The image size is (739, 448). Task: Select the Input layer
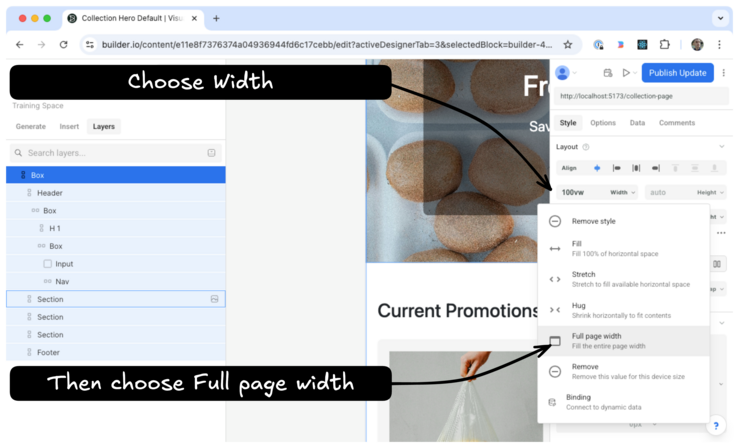[x=115, y=264]
